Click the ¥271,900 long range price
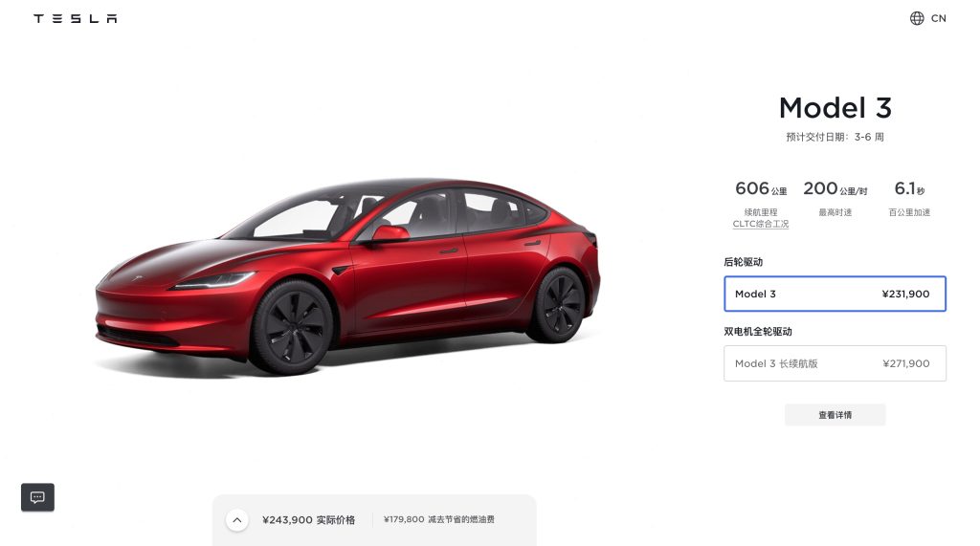Viewport: 980px width, 546px height. [x=905, y=363]
